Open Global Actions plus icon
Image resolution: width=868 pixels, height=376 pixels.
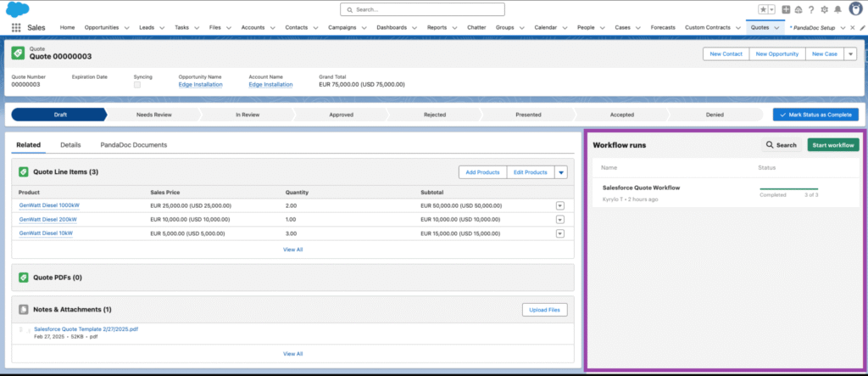[786, 9]
